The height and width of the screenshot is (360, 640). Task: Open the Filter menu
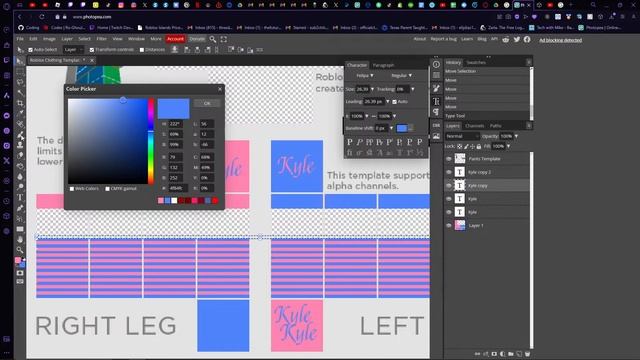(x=101, y=39)
